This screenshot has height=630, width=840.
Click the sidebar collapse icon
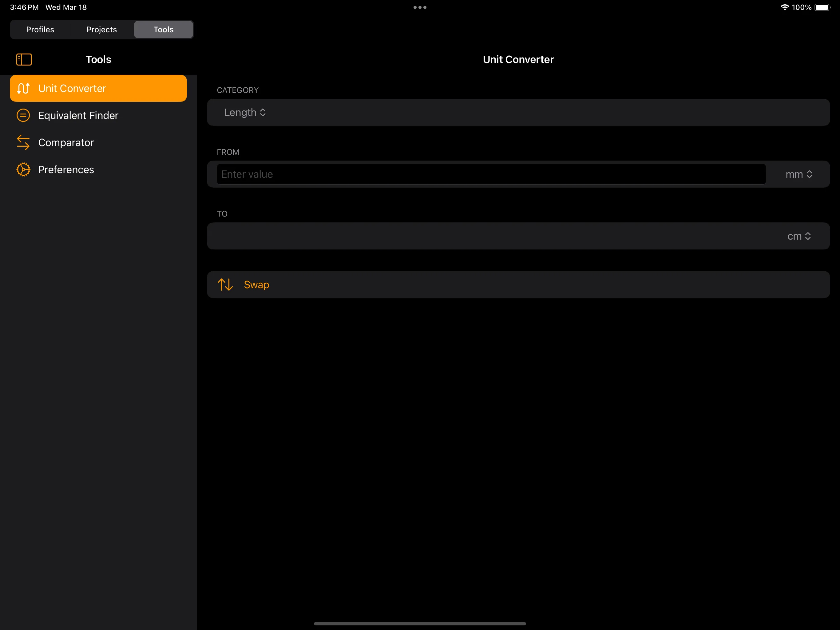click(x=24, y=59)
